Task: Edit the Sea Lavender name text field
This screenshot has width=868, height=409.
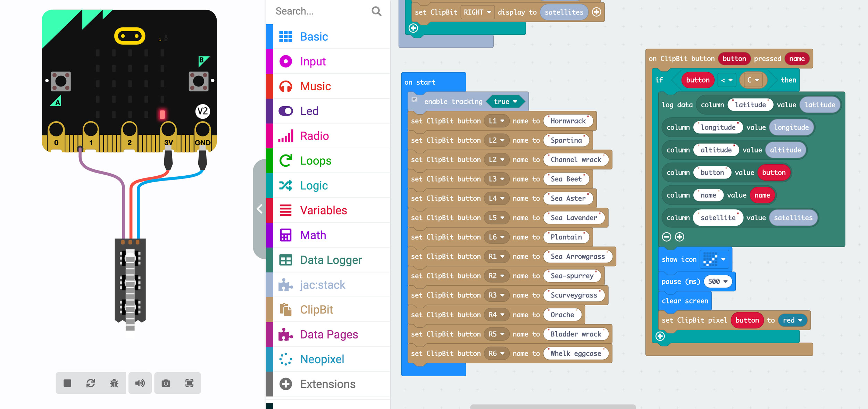Action: point(574,218)
